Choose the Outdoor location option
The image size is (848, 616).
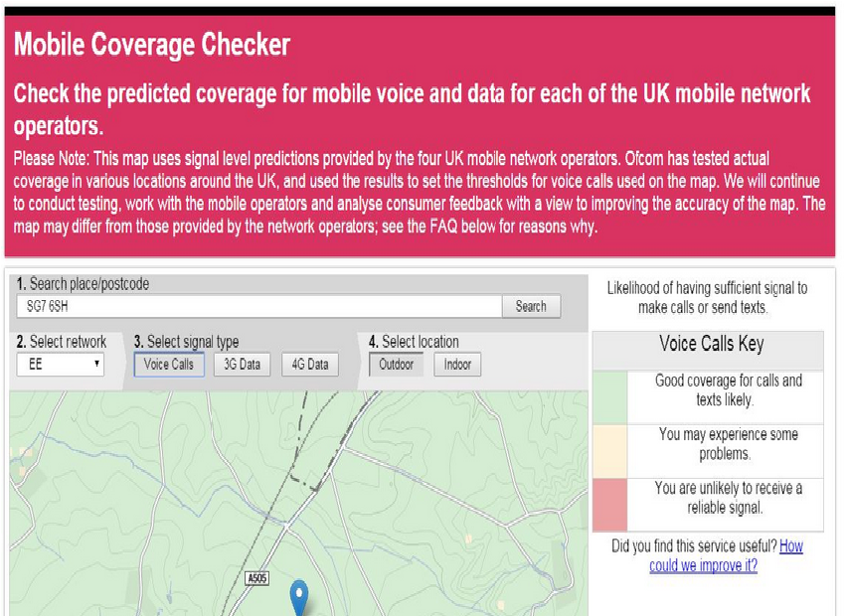(x=397, y=365)
